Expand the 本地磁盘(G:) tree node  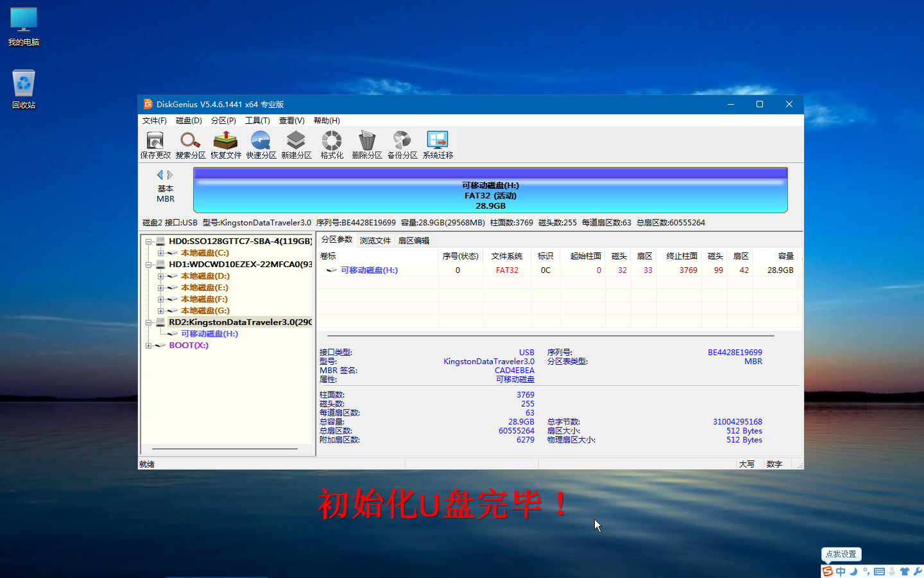[160, 311]
